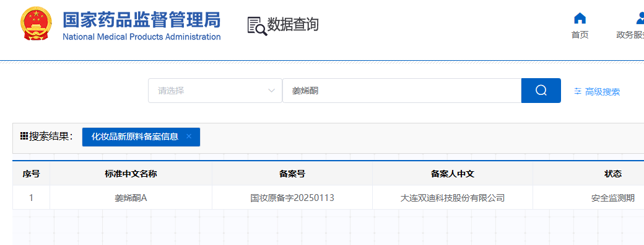Click row number 1 cell
The image size is (644, 245).
click(31, 198)
